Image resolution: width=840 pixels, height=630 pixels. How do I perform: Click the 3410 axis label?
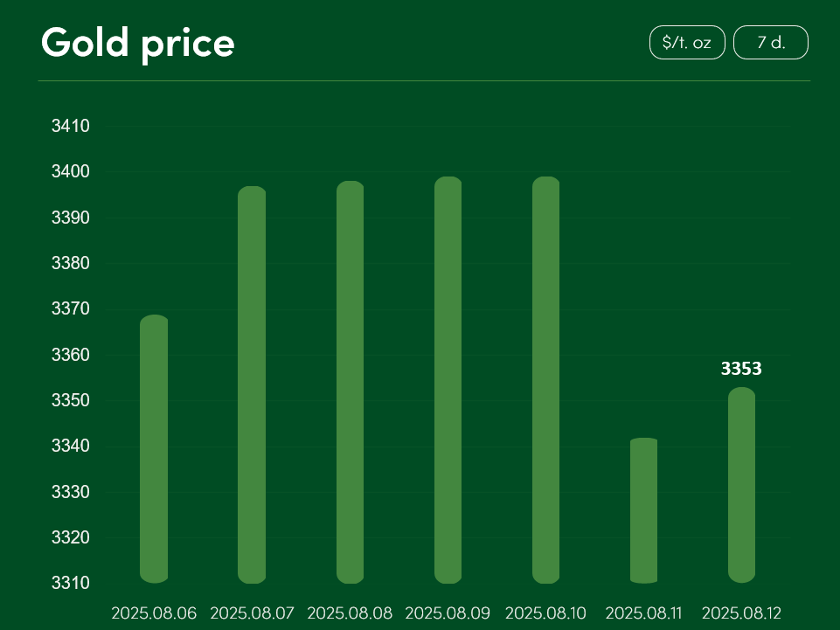[x=70, y=126]
